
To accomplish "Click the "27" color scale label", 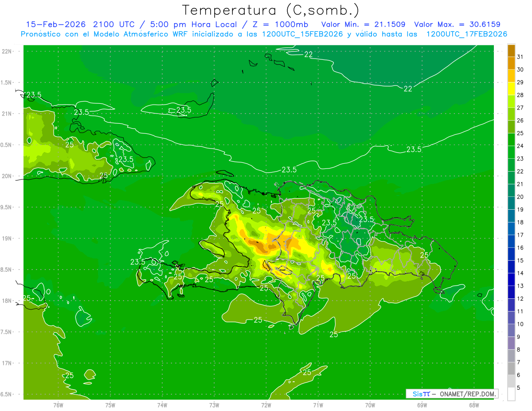I will coord(520,108).
